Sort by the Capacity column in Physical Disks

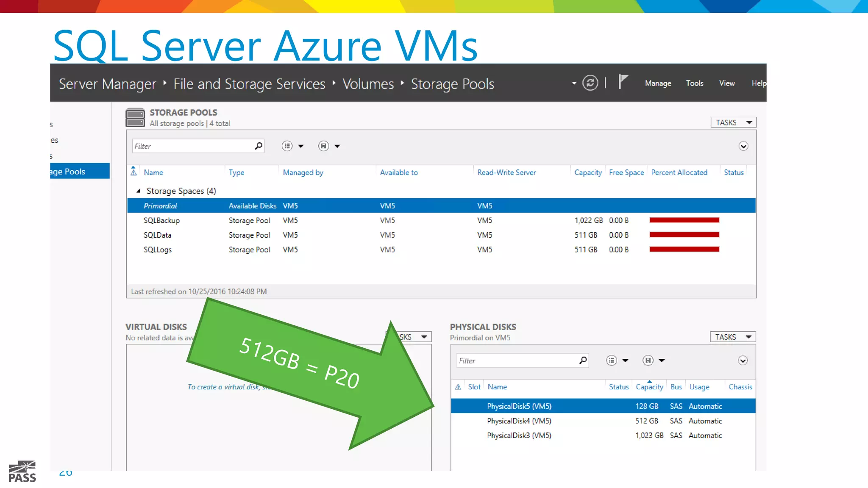point(649,387)
